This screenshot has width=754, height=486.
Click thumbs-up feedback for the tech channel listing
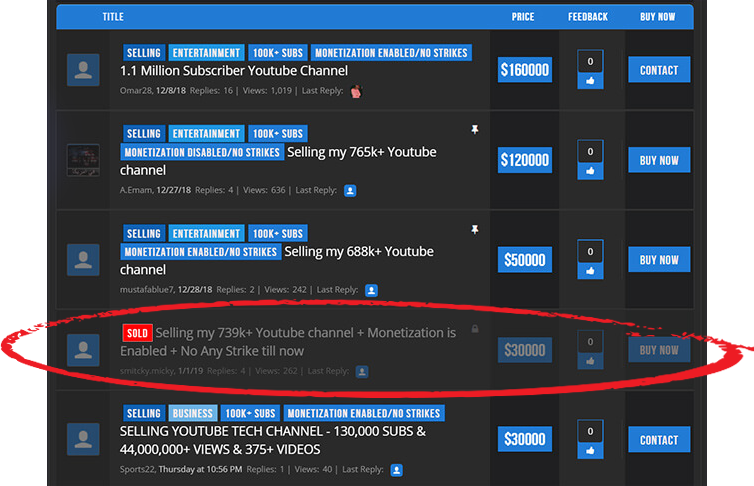click(591, 450)
